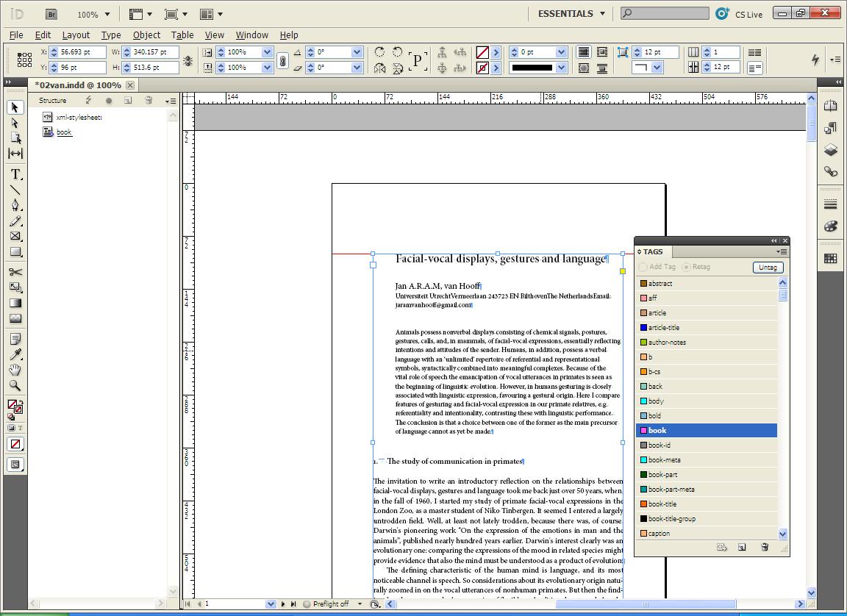Pick the Scissors tool
This screenshot has width=847, height=616.
pyautogui.click(x=15, y=273)
